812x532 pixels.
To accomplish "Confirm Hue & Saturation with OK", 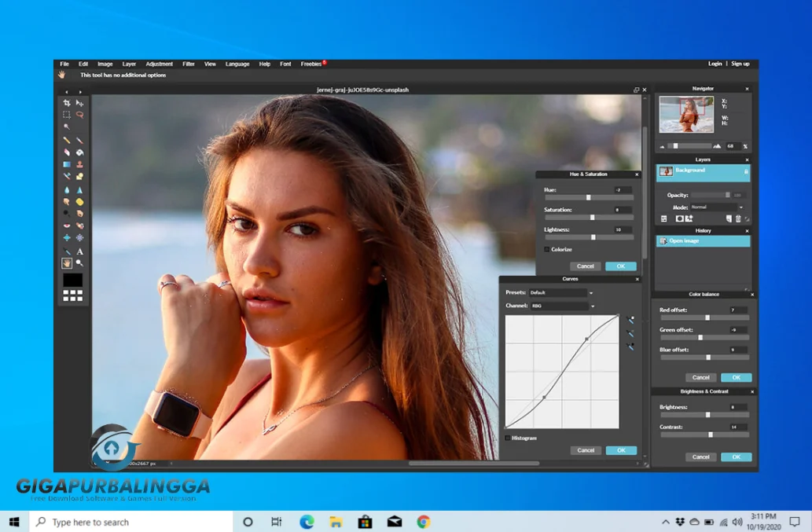I will point(620,266).
